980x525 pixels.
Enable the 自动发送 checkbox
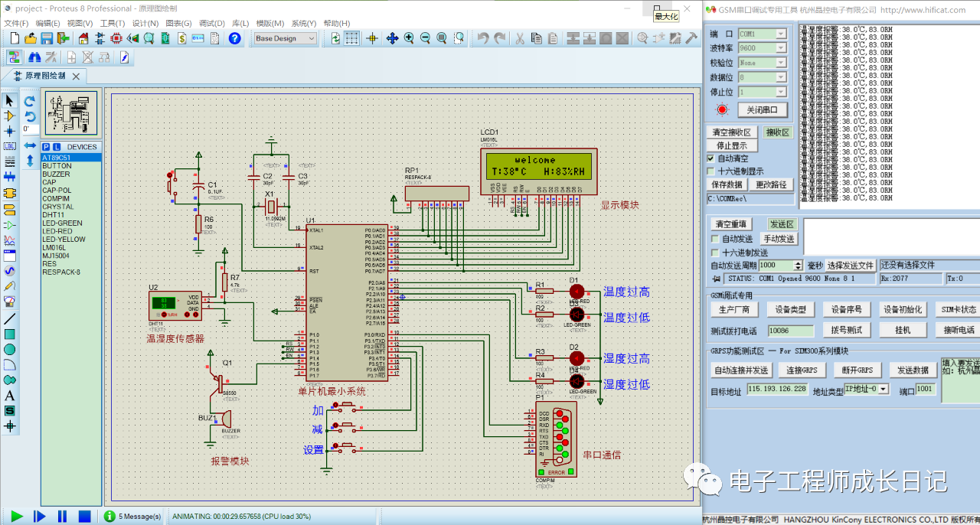[x=716, y=239]
